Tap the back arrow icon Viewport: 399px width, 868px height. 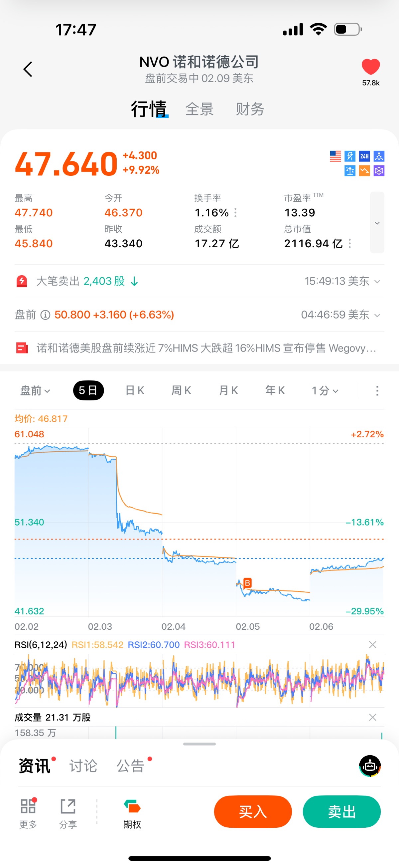coord(28,69)
